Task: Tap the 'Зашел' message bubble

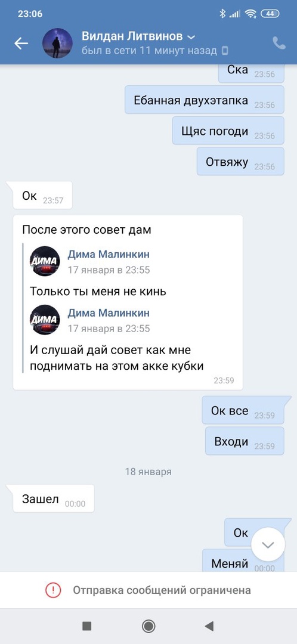Action: pyautogui.click(x=54, y=499)
